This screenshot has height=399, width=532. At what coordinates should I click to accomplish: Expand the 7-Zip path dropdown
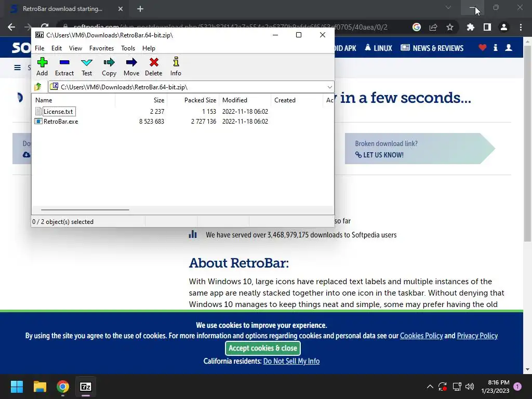tap(329, 87)
